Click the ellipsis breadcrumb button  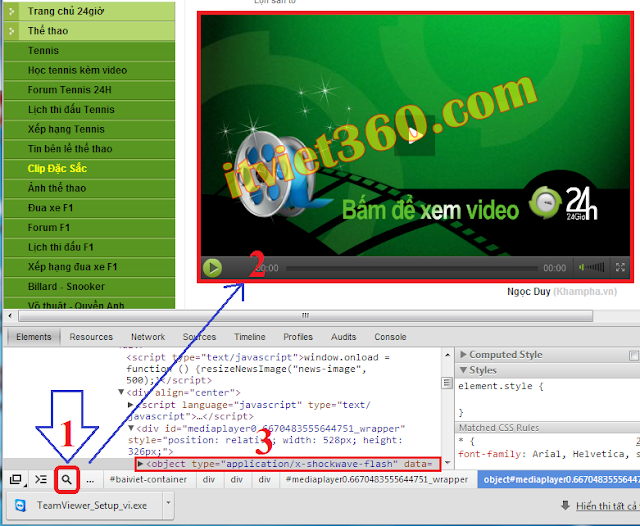point(90,479)
